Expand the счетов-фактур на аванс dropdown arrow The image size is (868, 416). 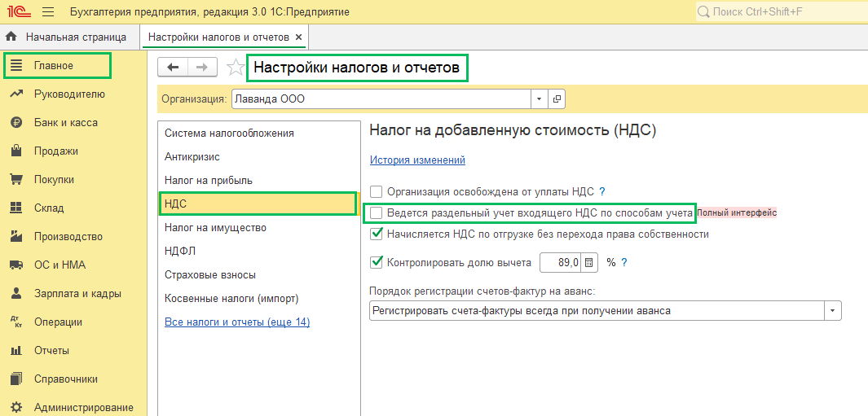click(x=833, y=311)
